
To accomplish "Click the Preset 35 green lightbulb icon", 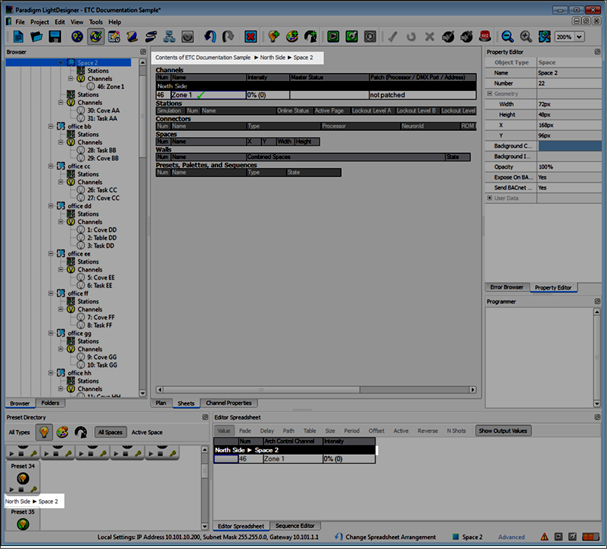I will [23, 524].
